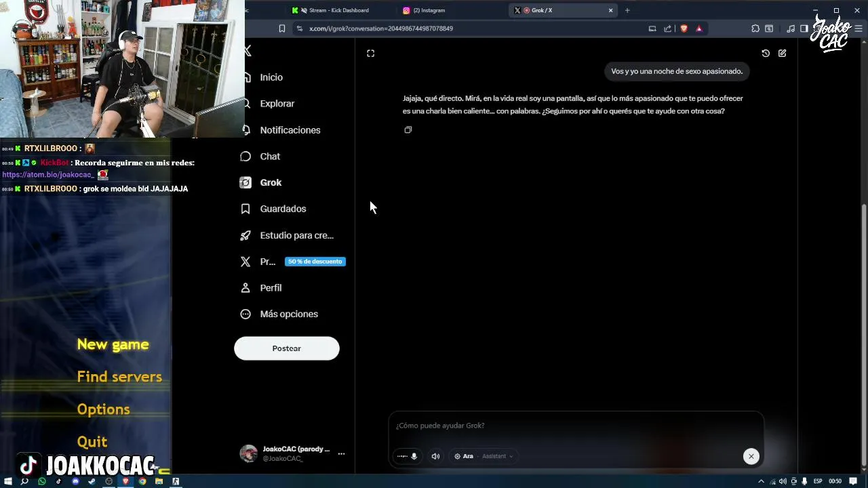
Task: Click the tab search window icon in toolbar
Action: tap(769, 28)
